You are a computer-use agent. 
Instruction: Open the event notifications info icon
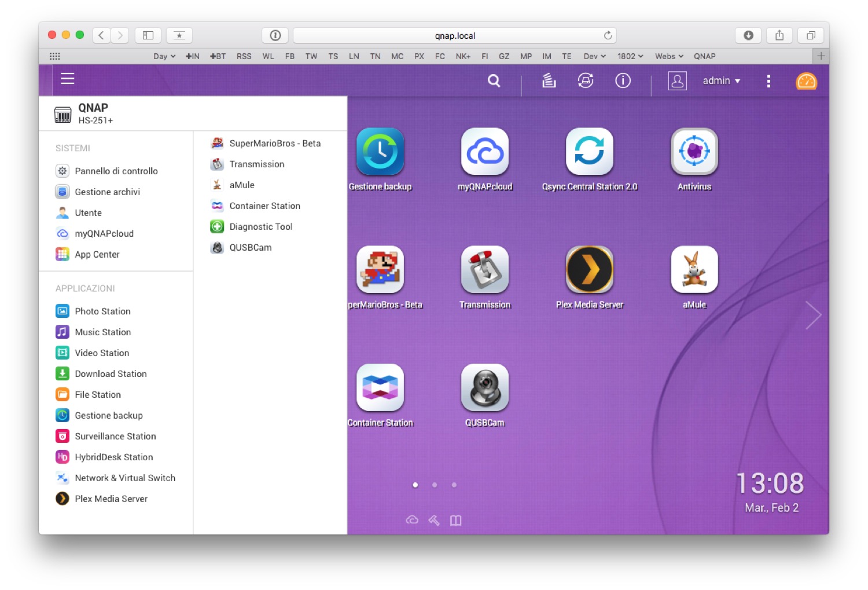(623, 80)
